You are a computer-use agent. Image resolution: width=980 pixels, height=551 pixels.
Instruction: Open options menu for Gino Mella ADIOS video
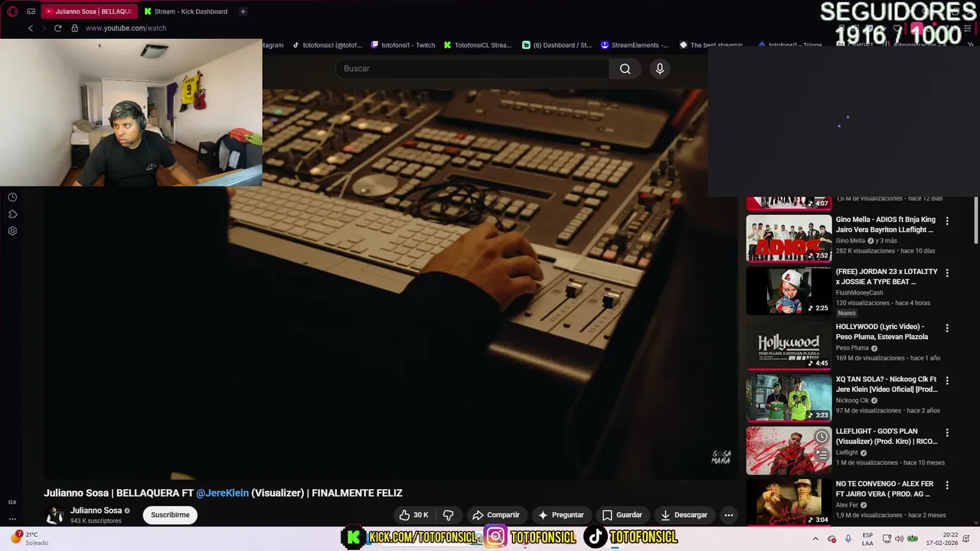(947, 220)
